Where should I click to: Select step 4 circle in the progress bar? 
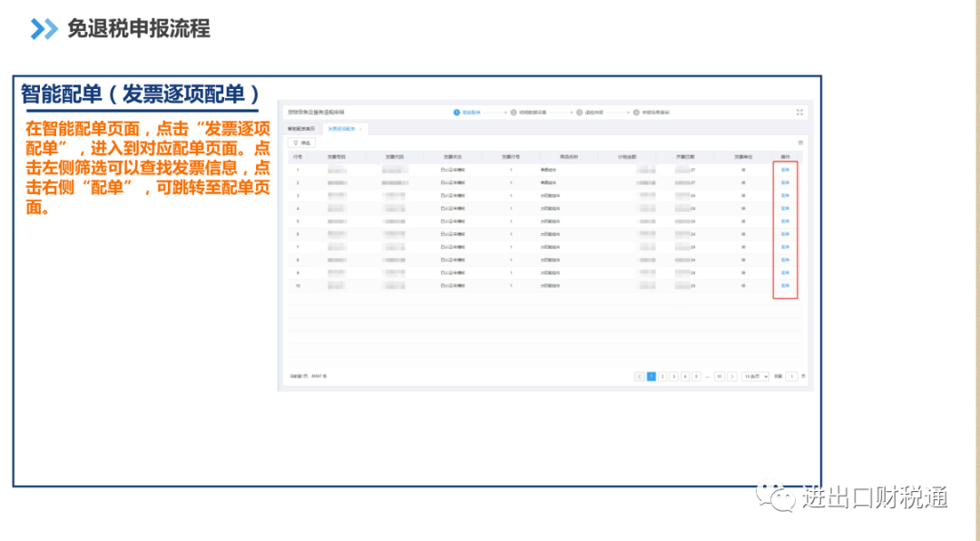coord(636,113)
